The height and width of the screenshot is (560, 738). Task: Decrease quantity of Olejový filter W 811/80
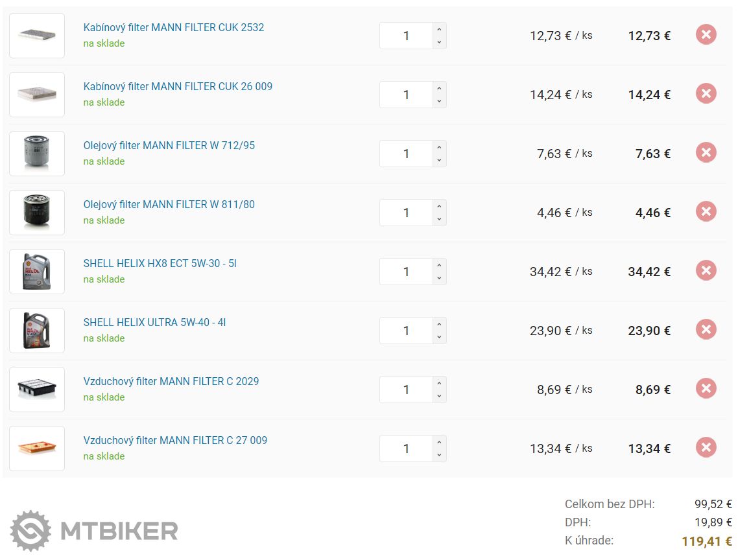click(x=439, y=219)
